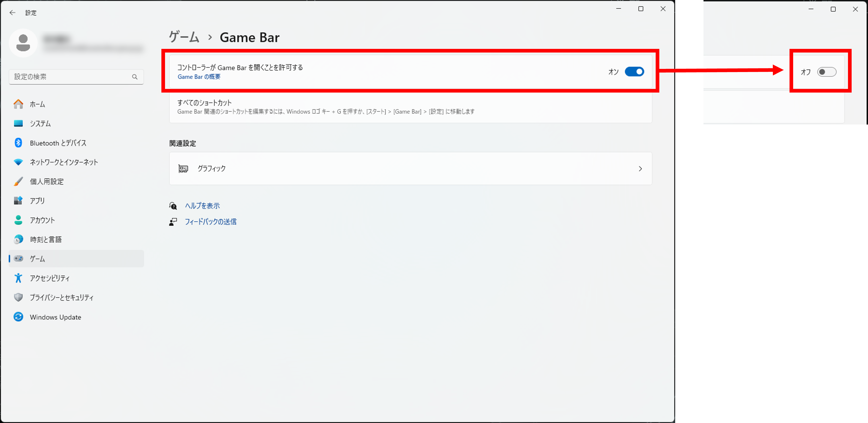Viewport: 868px width, 423px height.
Task: Open the Game Bar の概要 link
Action: [x=199, y=77]
